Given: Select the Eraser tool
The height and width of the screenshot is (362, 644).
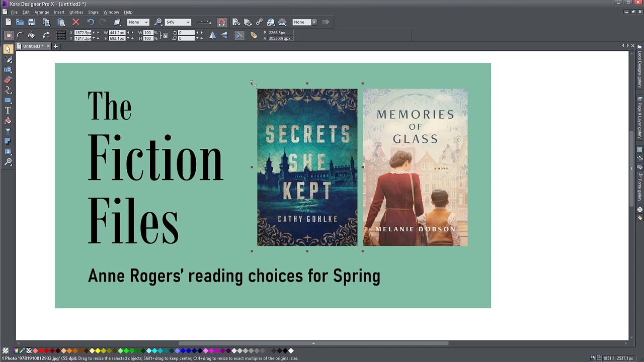Looking at the screenshot, I should (x=8, y=80).
